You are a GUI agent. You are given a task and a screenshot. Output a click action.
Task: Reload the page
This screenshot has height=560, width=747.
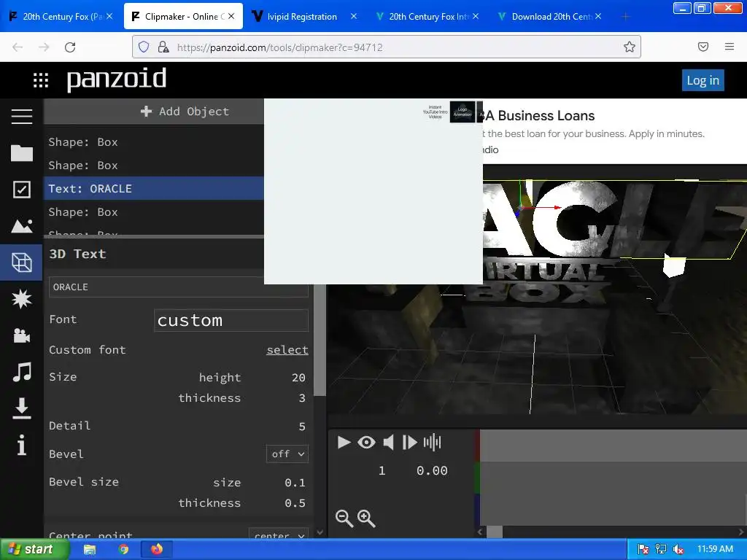[x=70, y=47]
